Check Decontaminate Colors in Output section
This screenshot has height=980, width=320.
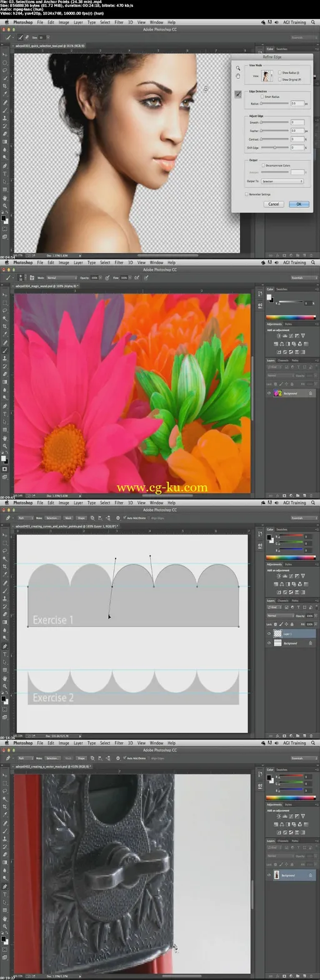coord(263,165)
